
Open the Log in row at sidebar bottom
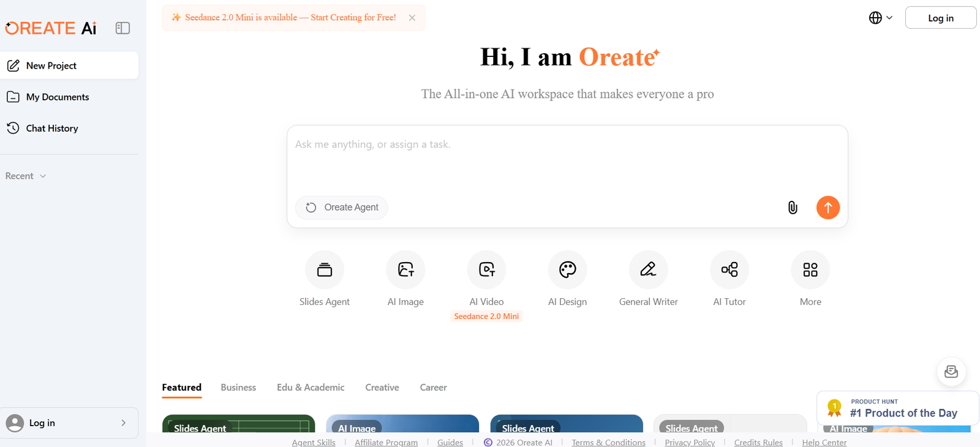[x=69, y=423]
